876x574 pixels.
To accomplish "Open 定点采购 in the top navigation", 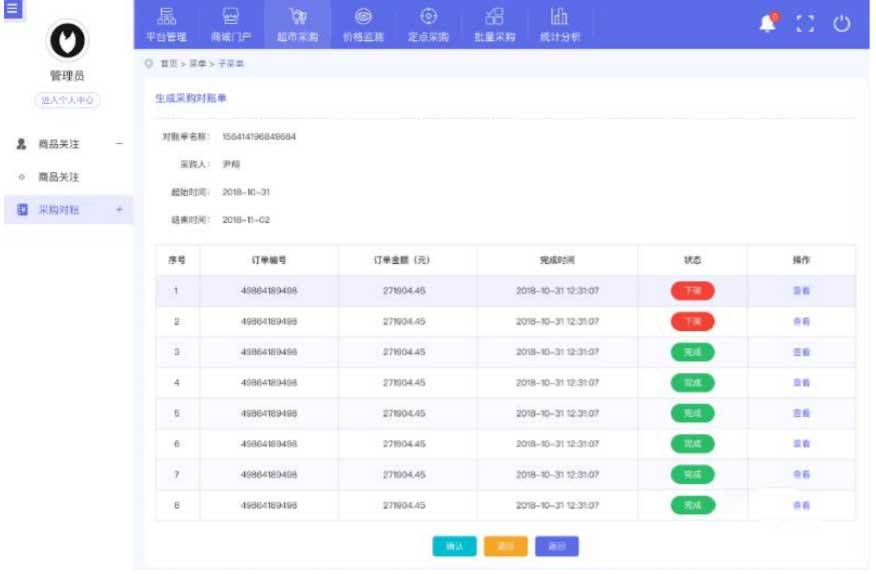I will click(429, 24).
